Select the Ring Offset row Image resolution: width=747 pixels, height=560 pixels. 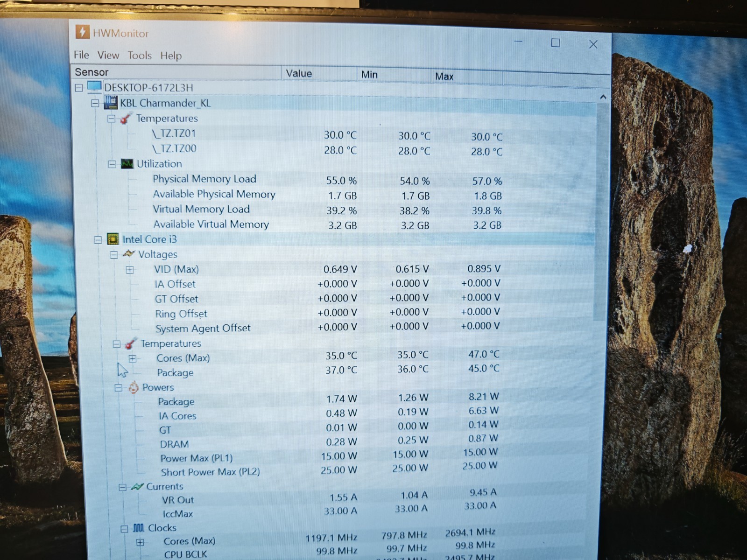pos(327,313)
